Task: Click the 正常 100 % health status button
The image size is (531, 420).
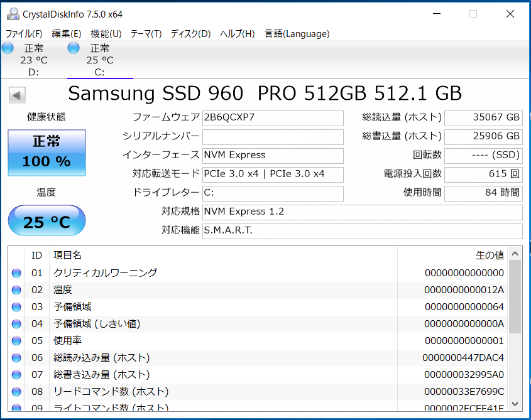Action: click(47, 153)
